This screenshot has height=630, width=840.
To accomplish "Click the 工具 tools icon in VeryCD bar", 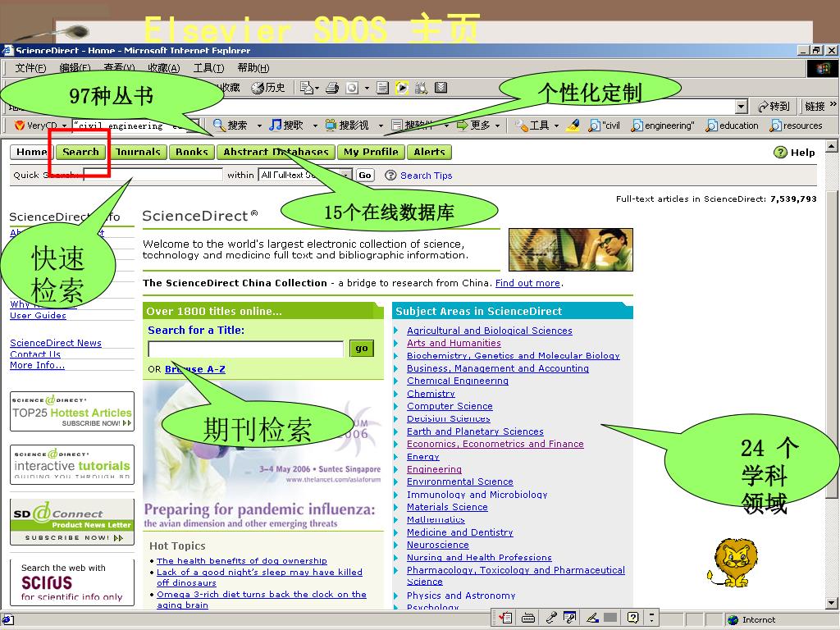I will [532, 126].
